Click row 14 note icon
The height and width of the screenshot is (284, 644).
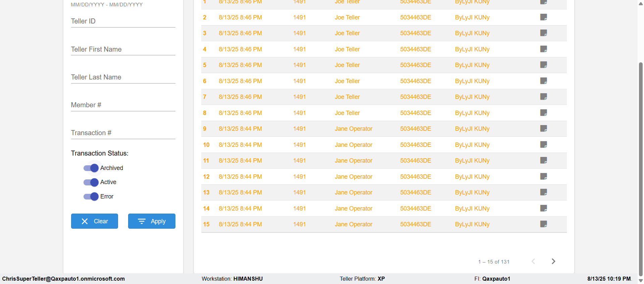pyautogui.click(x=543, y=208)
